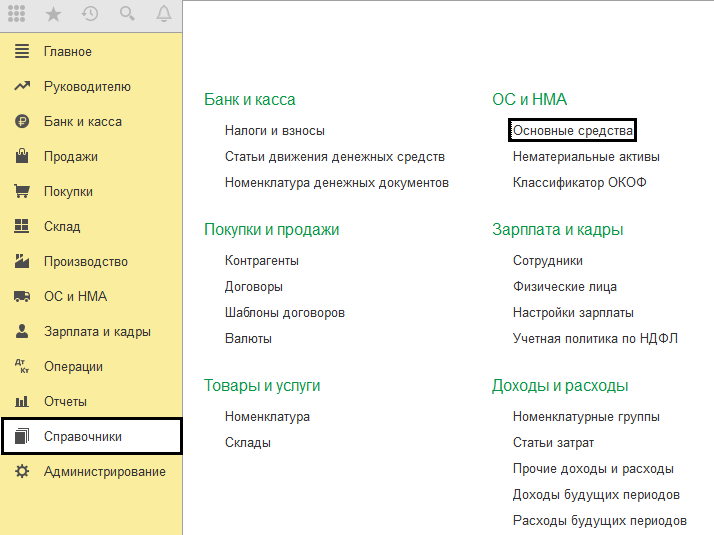Open Расходы будущих периодов
Viewport: 714px width, 535px height.
tap(600, 520)
